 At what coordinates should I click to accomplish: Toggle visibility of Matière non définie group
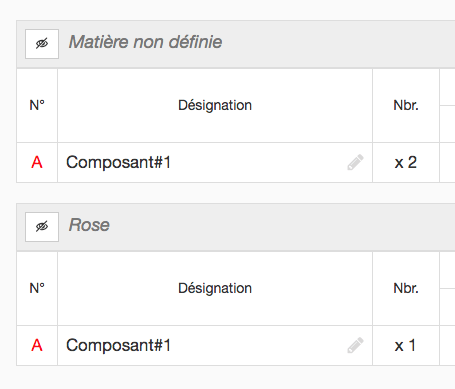click(42, 44)
